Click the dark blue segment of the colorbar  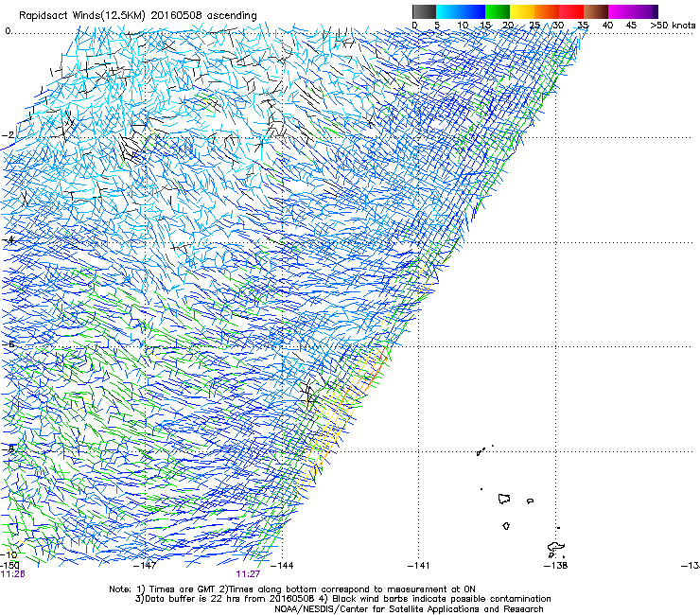tap(472, 11)
